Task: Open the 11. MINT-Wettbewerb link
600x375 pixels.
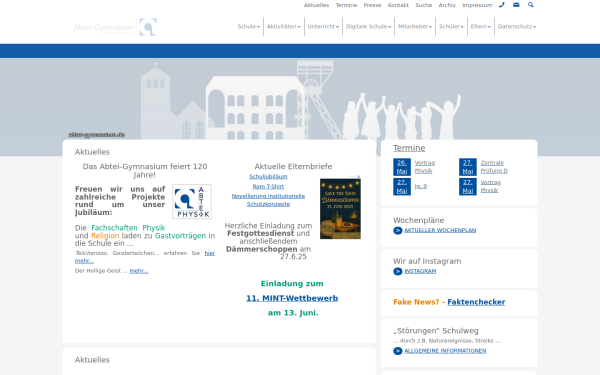Action: coord(292,298)
